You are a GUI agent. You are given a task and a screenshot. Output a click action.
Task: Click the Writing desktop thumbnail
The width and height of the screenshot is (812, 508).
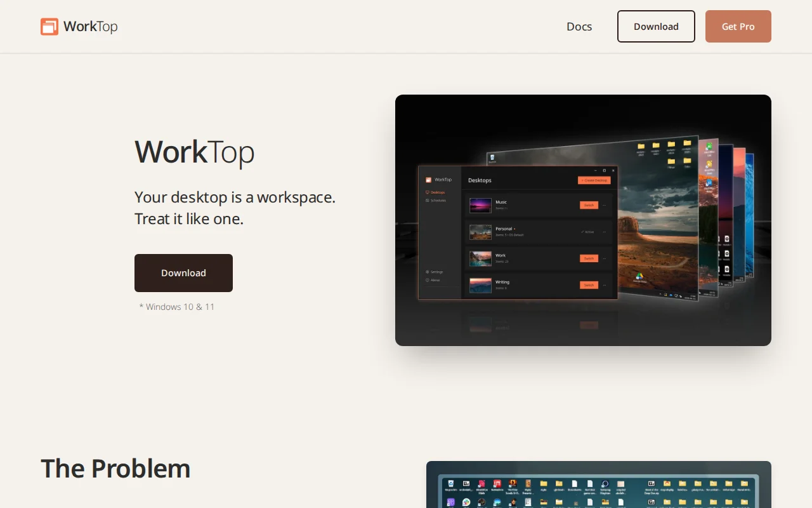coord(480,285)
